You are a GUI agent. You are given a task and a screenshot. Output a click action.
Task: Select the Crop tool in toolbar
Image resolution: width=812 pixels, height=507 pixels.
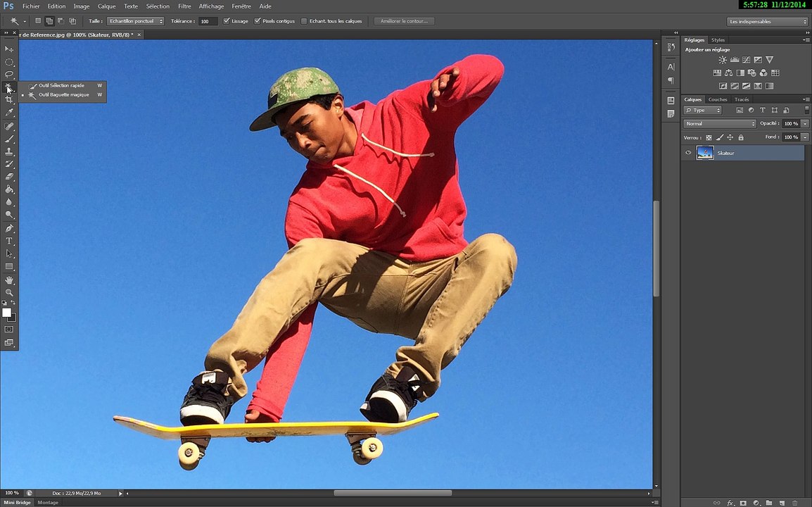coord(9,99)
